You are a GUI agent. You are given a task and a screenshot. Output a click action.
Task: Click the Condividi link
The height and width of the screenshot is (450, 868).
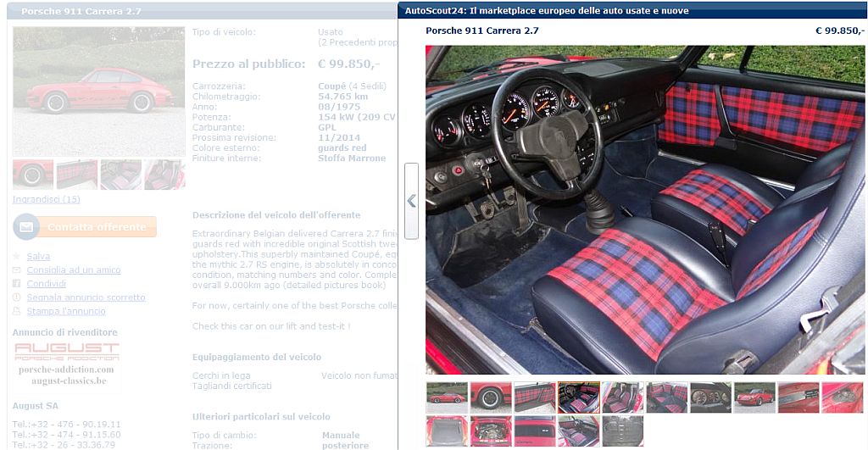[47, 283]
